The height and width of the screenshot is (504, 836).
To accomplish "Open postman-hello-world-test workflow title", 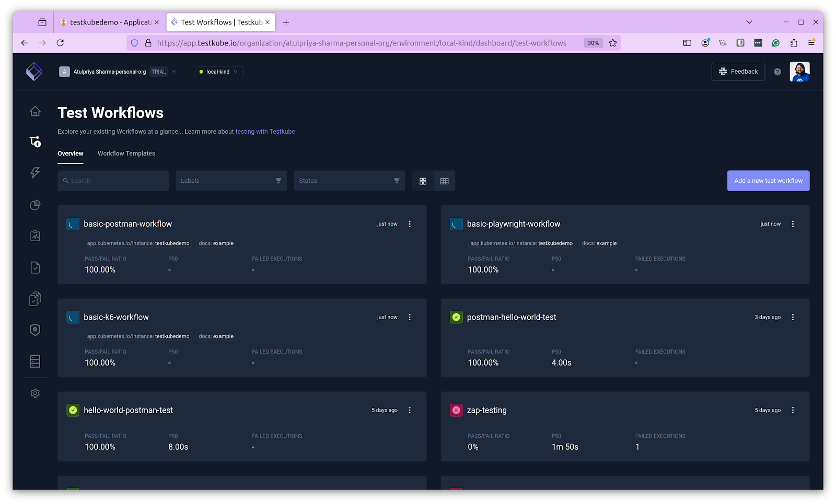I will (512, 317).
